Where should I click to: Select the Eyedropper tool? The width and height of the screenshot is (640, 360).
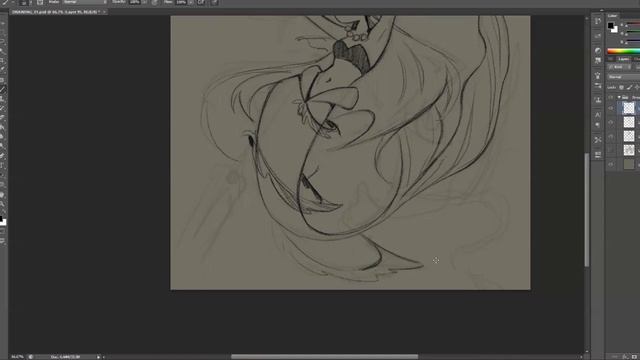(x=3, y=70)
